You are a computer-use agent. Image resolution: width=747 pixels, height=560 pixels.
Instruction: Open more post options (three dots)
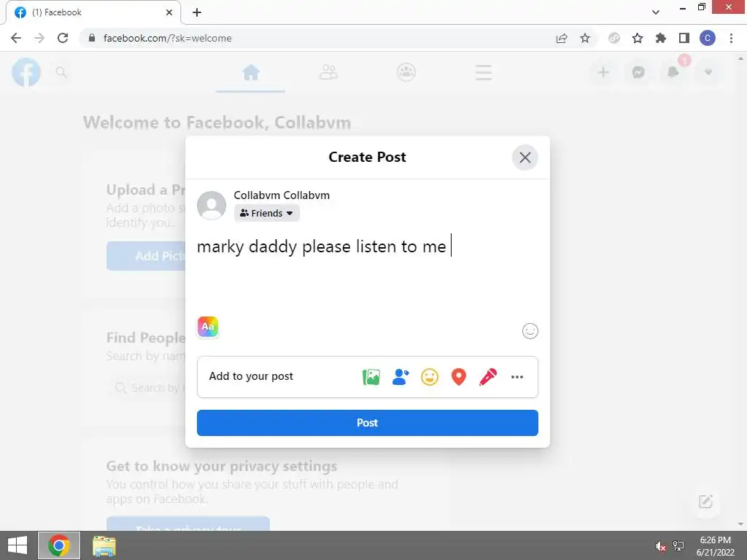pos(517,377)
